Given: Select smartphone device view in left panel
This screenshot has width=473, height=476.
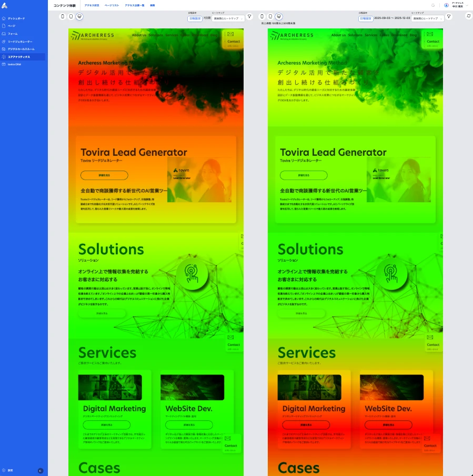Looking at the screenshot, I should point(63,16).
